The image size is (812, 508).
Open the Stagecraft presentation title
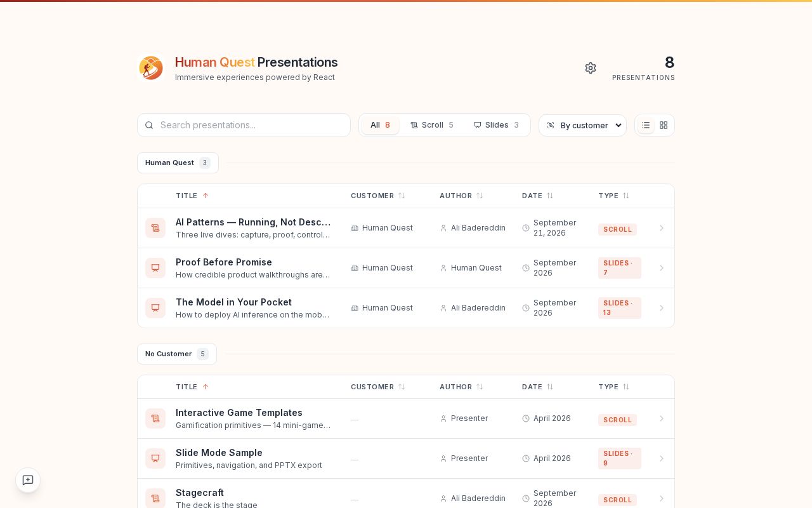point(200,493)
